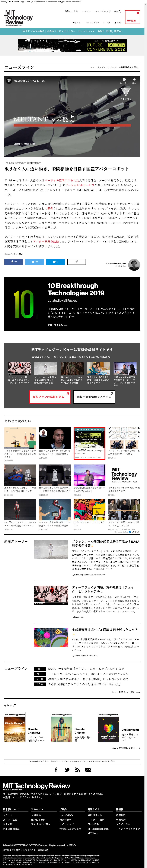Open the ロボットが苦手なこと recommended article
This screenshot has width=147, height=868.
[x=20, y=445]
